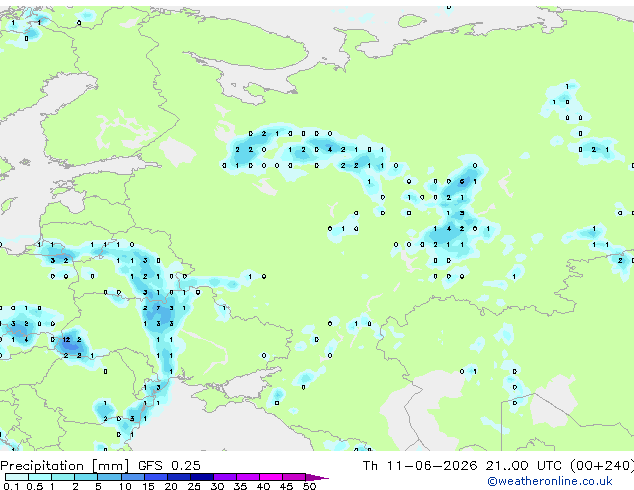
Task: Click the '12' precipitation value on the map
Action: (x=66, y=340)
